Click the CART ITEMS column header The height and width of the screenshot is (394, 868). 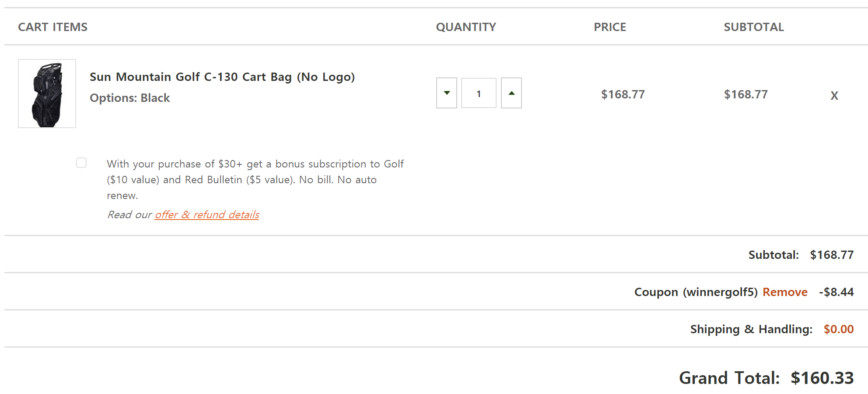pyautogui.click(x=52, y=27)
